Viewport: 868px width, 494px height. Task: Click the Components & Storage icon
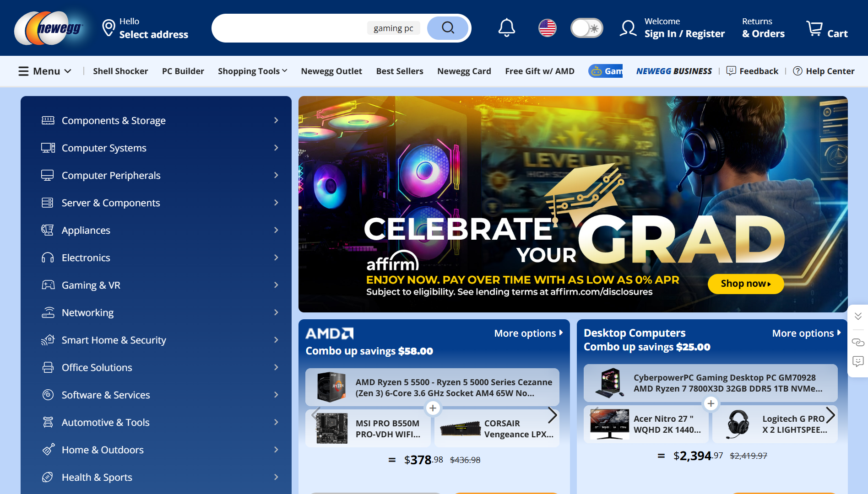pos(48,120)
